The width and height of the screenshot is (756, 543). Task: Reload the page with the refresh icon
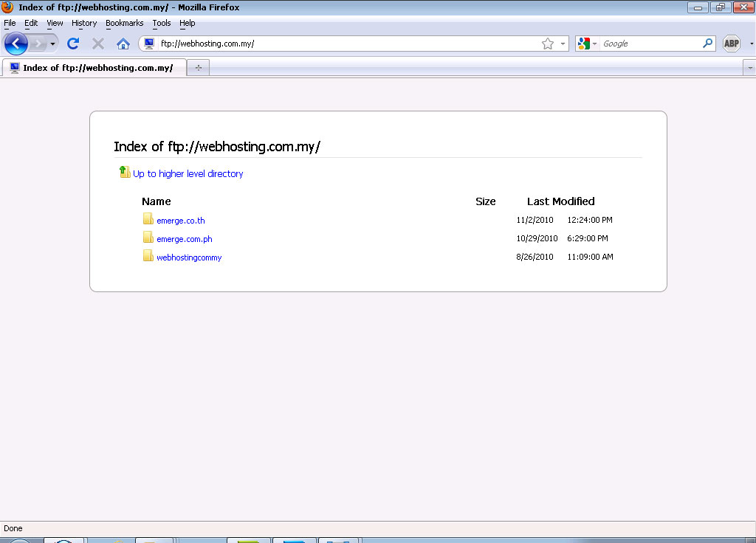(x=72, y=44)
